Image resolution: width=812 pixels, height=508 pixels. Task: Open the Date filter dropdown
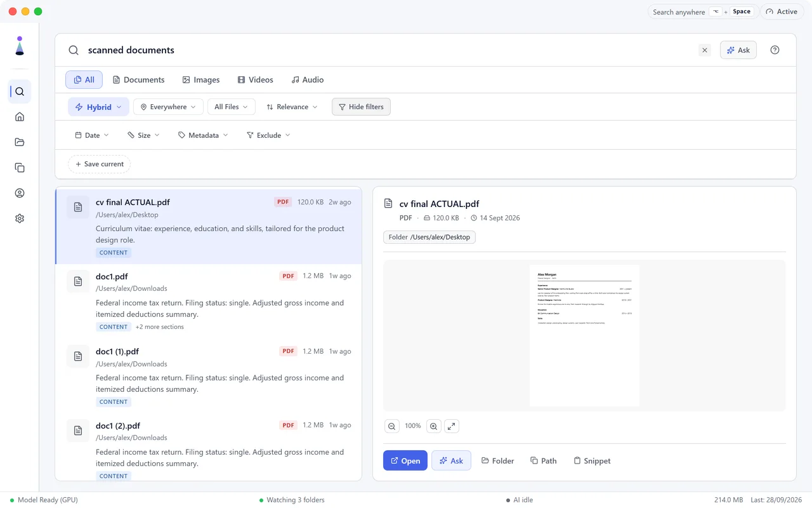[x=92, y=135]
